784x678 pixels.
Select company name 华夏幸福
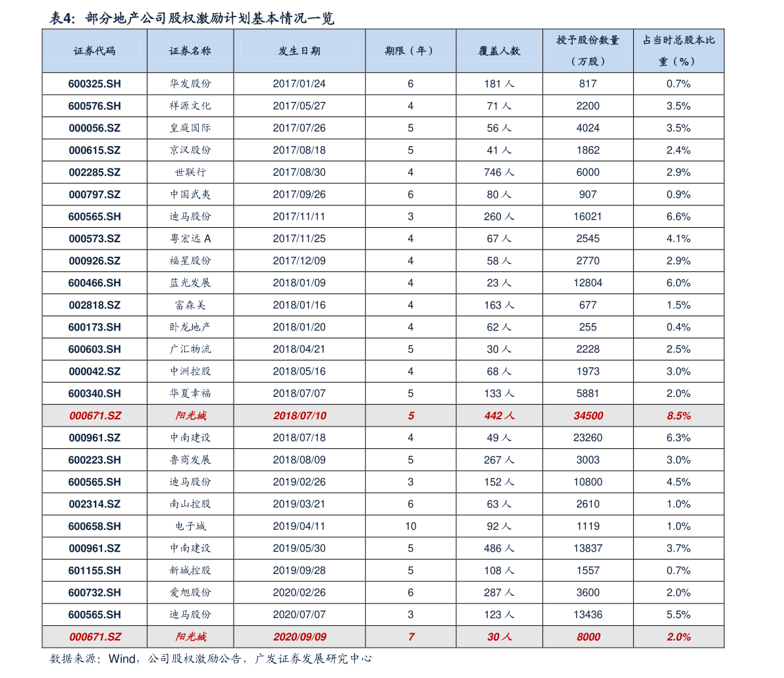pos(190,394)
